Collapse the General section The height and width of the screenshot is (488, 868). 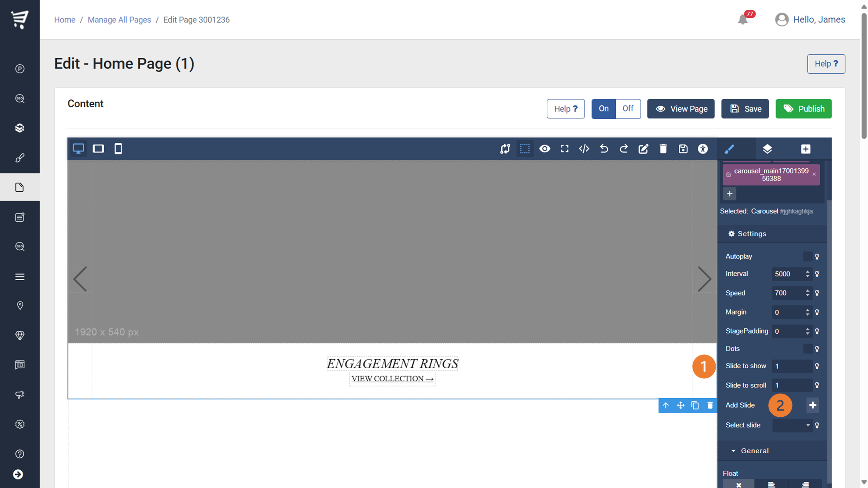coord(754,451)
